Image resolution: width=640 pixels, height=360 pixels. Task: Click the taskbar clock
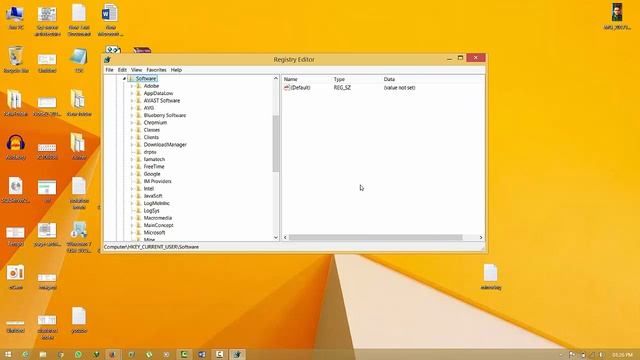tap(622, 355)
